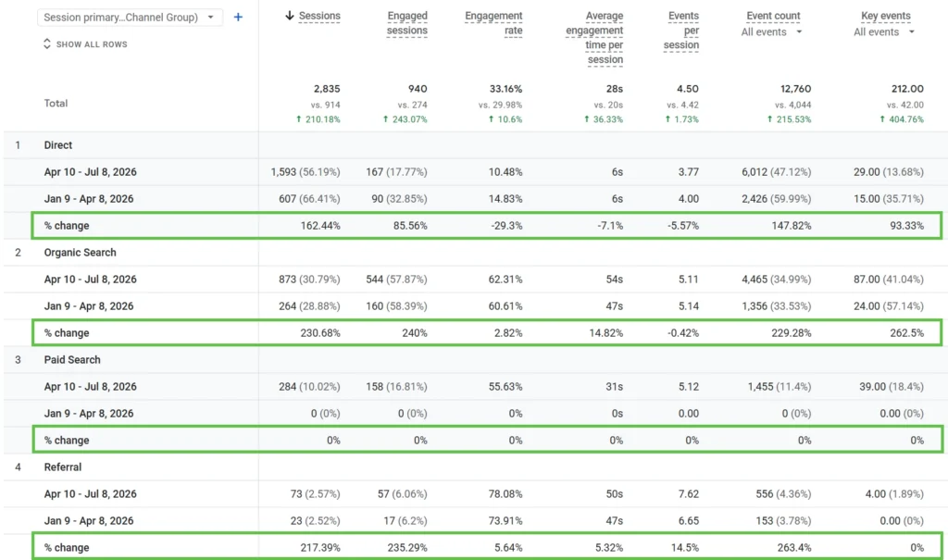Open Key events All events dropdown
Screen dimensions: 948x560
click(x=884, y=32)
